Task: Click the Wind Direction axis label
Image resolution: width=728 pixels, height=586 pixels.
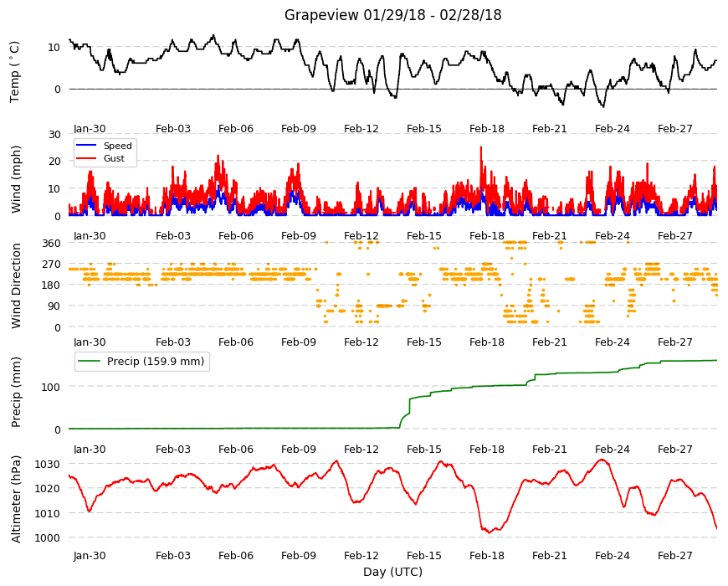Action: coord(16,286)
